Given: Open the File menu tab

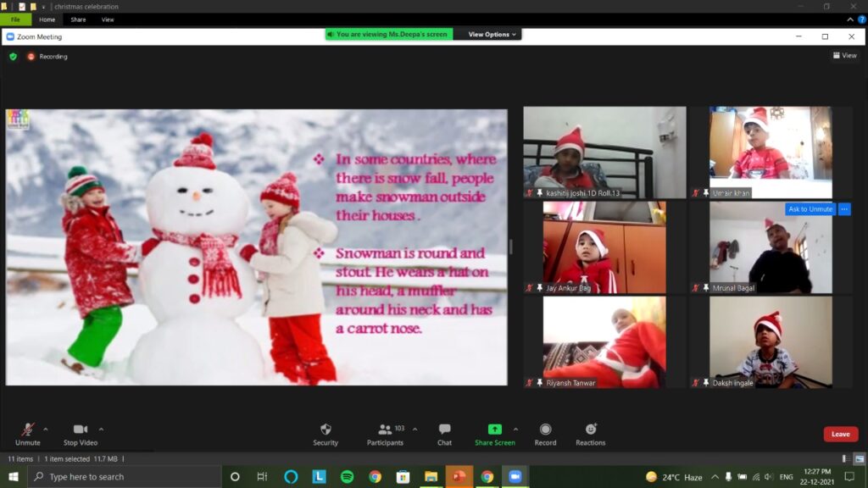Looking at the screenshot, I should 16,19.
